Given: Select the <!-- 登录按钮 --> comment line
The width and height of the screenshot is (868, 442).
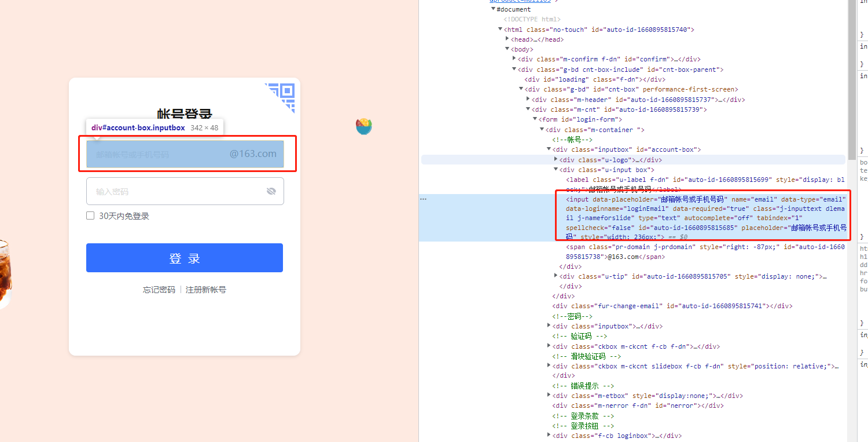Looking at the screenshot, I should [x=583, y=426].
